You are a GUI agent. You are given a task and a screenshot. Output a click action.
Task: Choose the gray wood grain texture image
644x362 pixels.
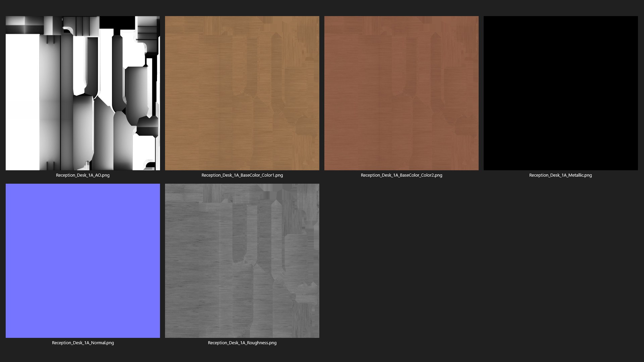click(242, 261)
